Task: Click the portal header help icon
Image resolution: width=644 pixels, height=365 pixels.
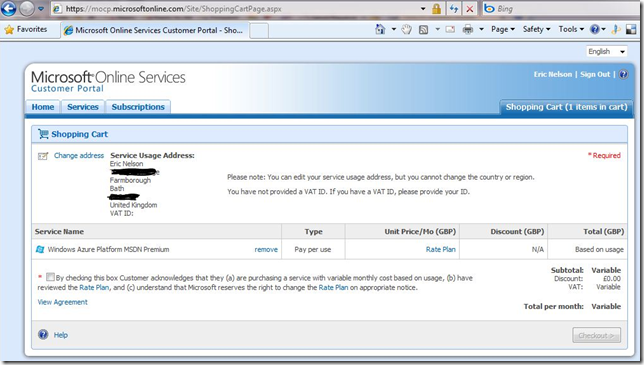Action: click(x=623, y=74)
